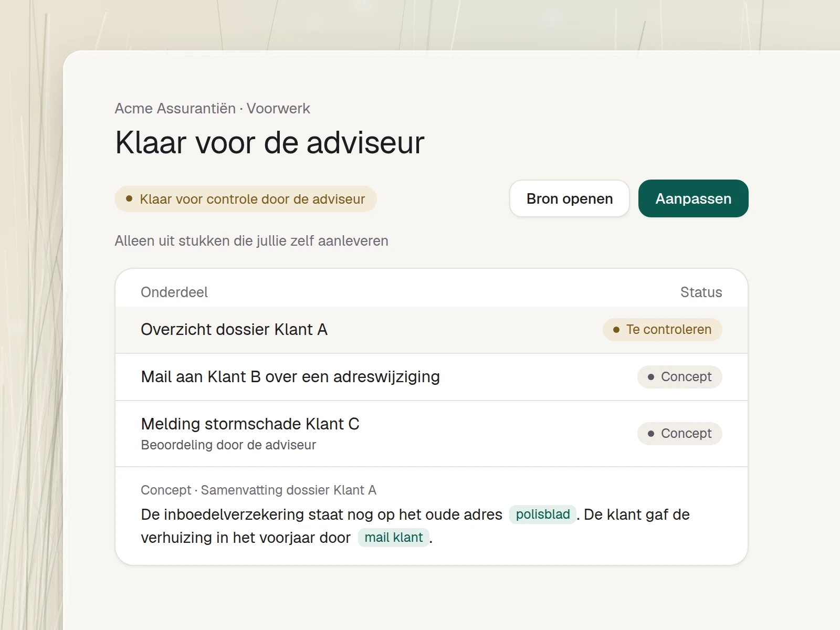Click the Beoordeling door de adviseur subtitle
This screenshot has width=840, height=630.
coord(228,445)
